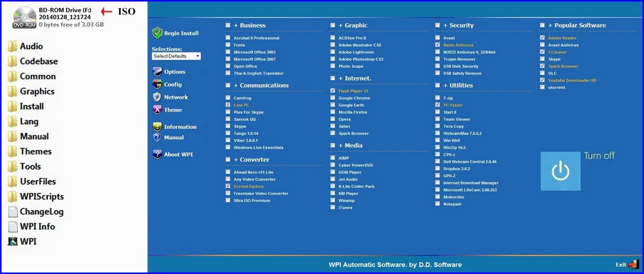
Task: Select the Network menu label
Action: point(176,97)
